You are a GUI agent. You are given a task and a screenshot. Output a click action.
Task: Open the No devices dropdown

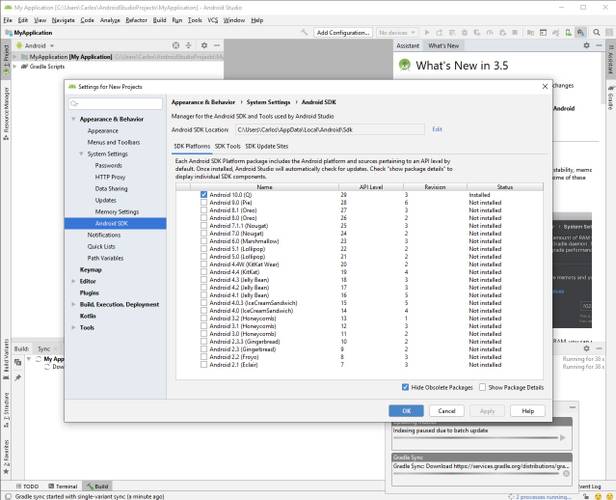pos(396,33)
